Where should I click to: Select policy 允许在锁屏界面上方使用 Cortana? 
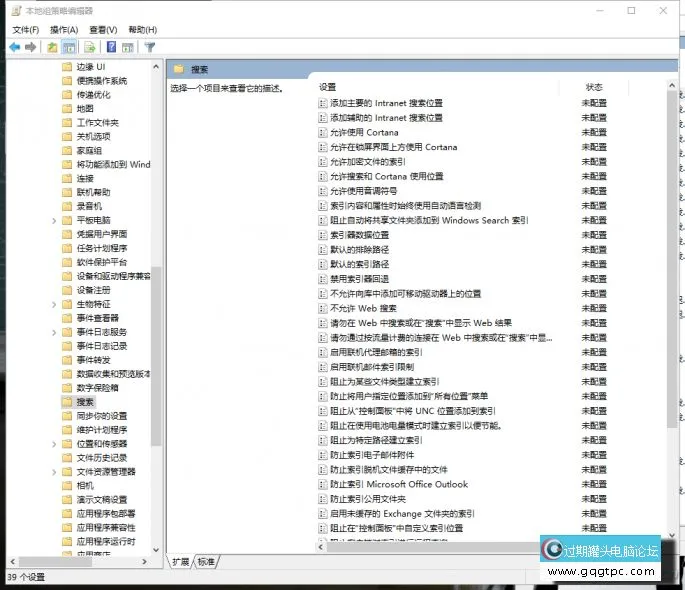click(394, 148)
